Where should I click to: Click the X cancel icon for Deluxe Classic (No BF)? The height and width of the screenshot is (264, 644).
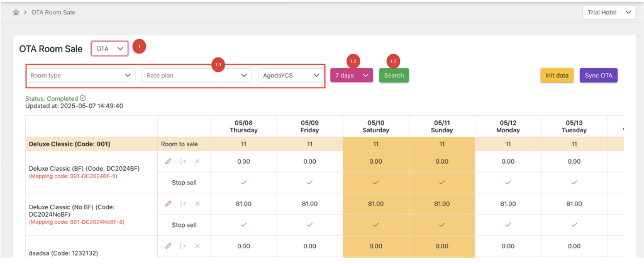(x=197, y=204)
